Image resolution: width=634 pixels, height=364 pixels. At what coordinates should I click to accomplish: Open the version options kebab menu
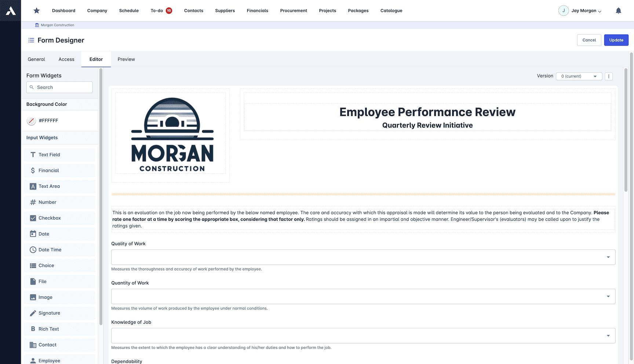609,76
